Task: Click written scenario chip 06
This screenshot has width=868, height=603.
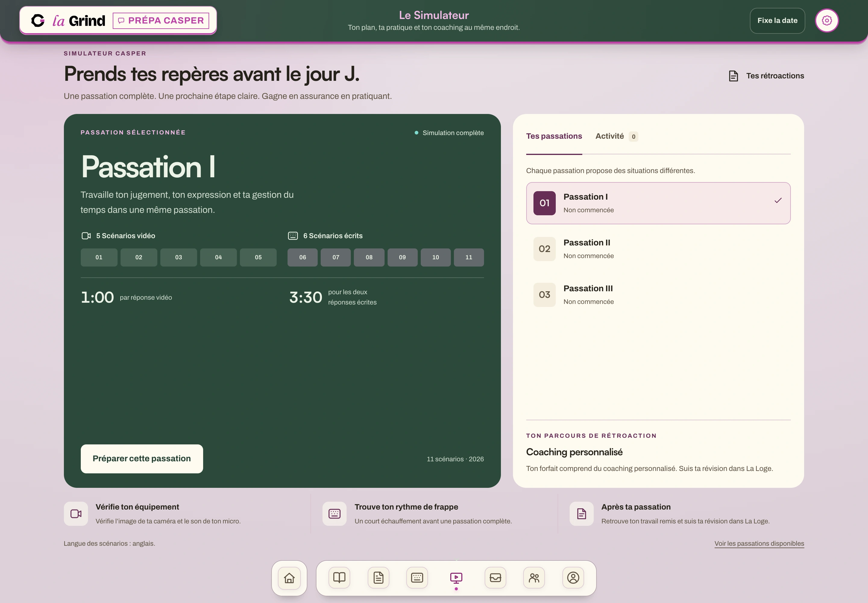Action: click(x=303, y=258)
